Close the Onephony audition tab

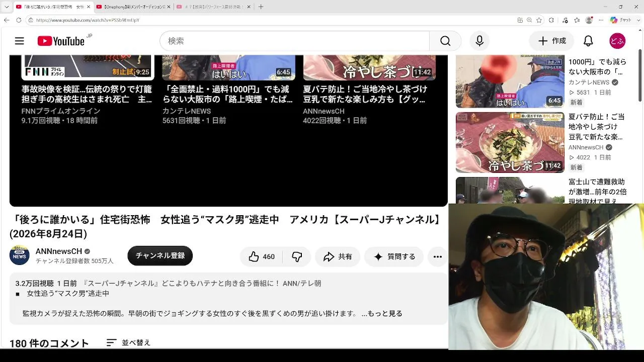coord(168,7)
